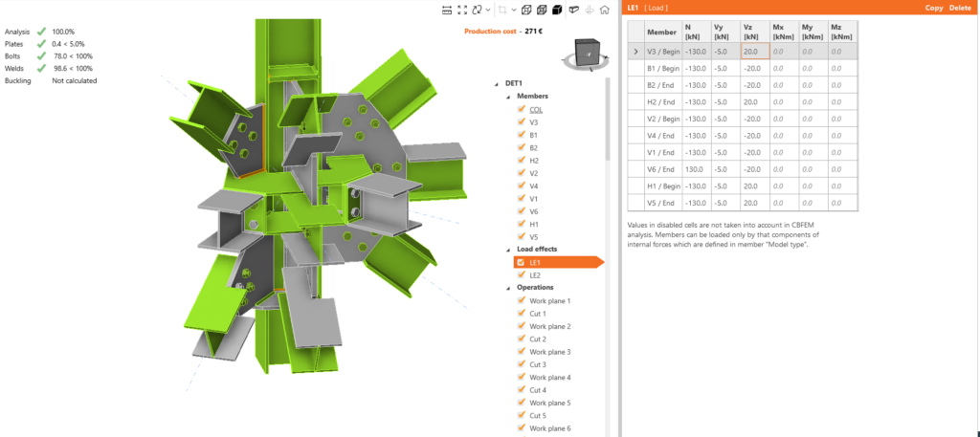Click the H1 / Begin member cell
980x437 pixels.
663,186
